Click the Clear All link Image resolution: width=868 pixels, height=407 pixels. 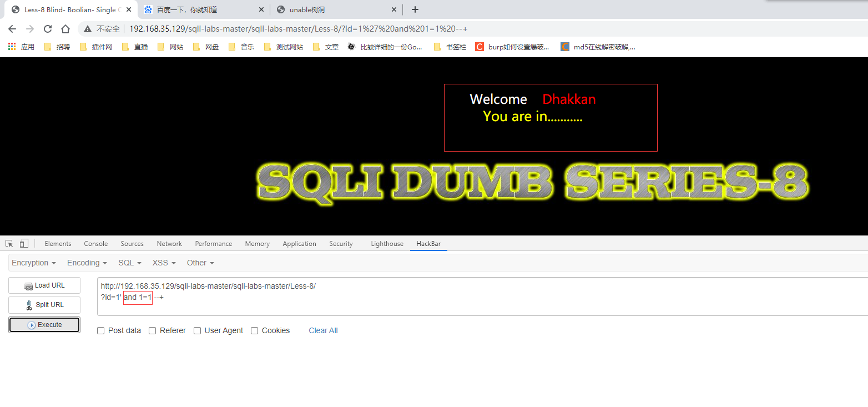[323, 330]
